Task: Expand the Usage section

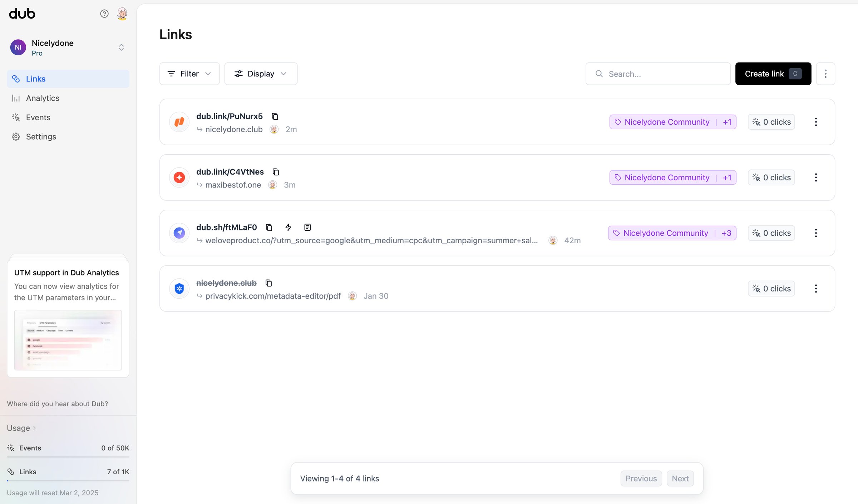Action: coord(21,428)
